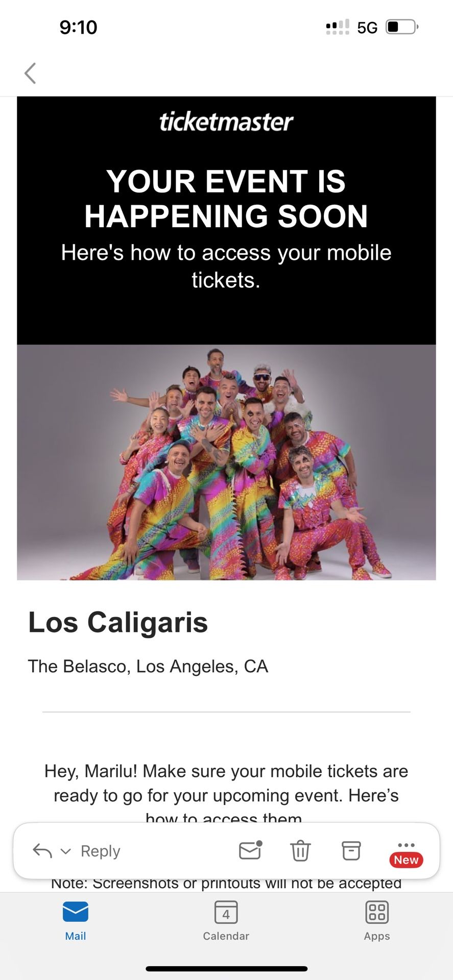Tap the Your Event Is Happening Soon banner
The image size is (453, 980).
(x=226, y=199)
